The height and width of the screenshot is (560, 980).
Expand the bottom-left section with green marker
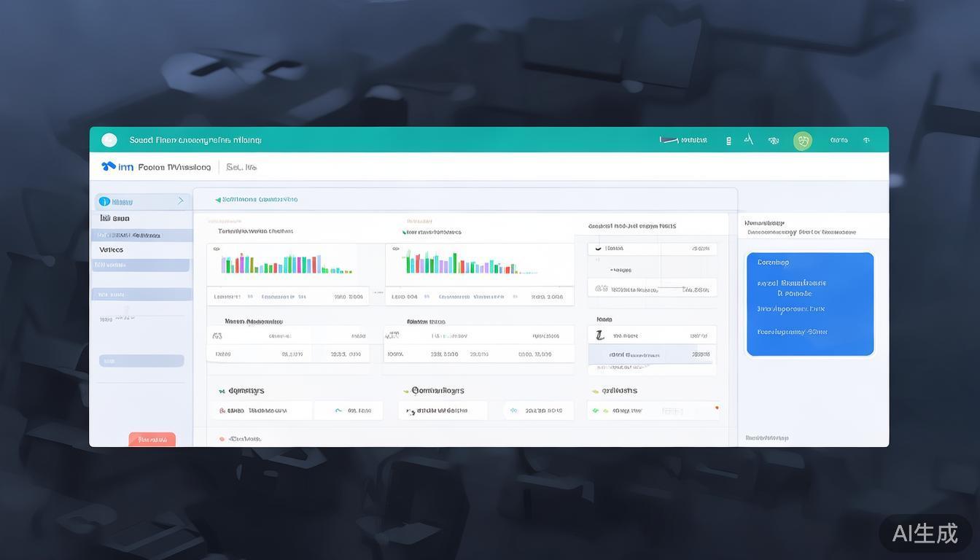(222, 392)
